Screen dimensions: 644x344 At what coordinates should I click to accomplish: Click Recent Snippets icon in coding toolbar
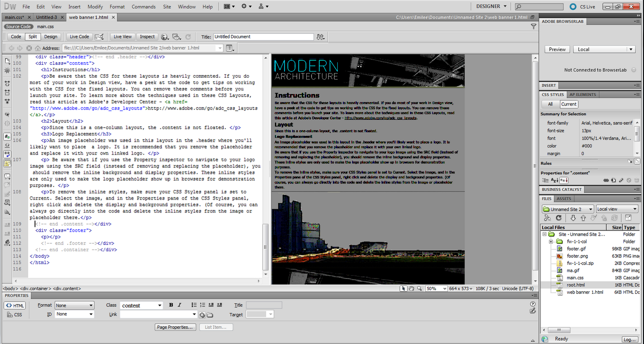[x=7, y=203]
